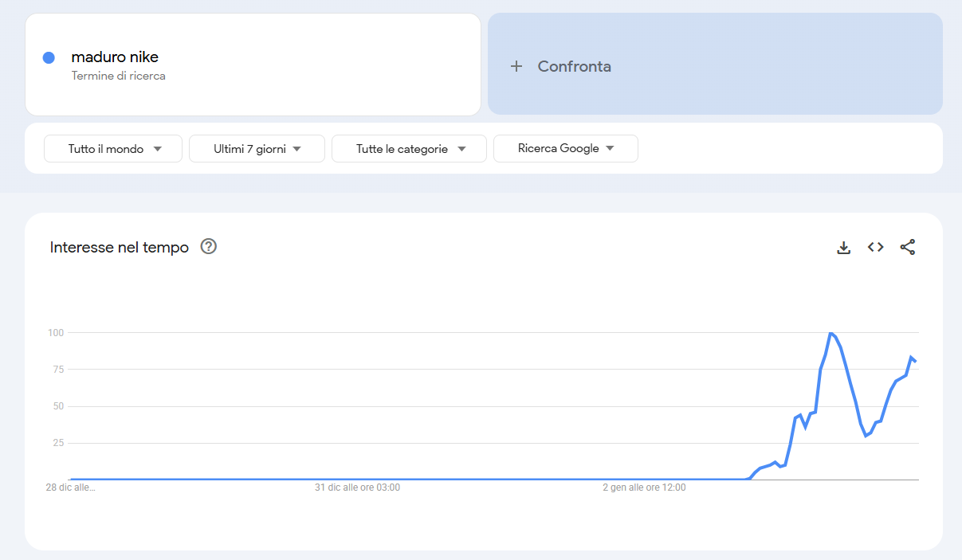Click the chart line peak at 100
Image resolution: width=962 pixels, height=560 pixels.
pyautogui.click(x=830, y=333)
